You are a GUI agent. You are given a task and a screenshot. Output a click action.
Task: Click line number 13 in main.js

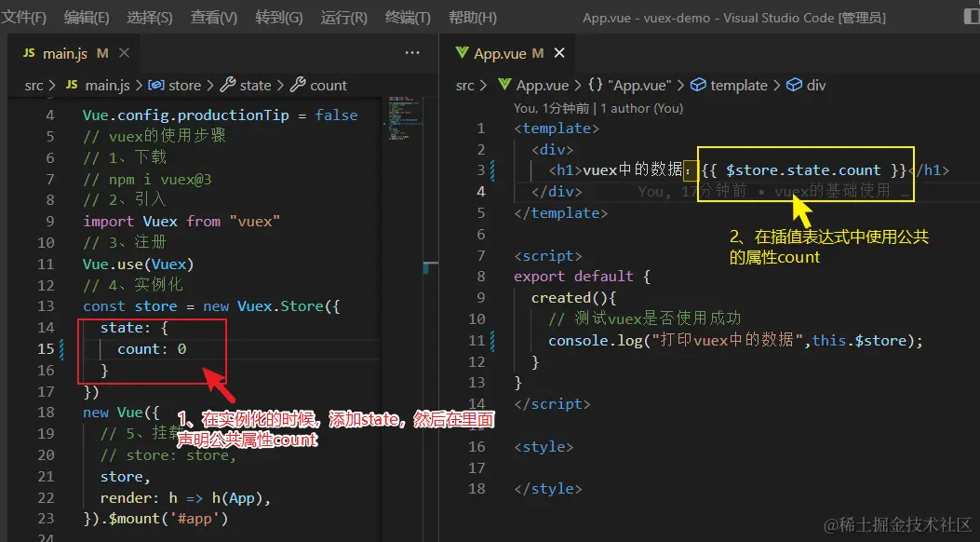46,306
